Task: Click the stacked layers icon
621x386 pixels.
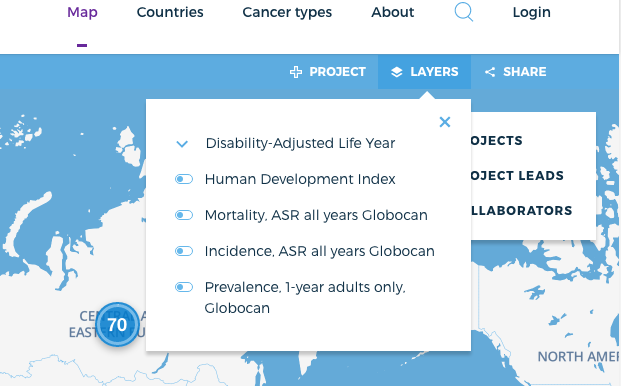Action: (396, 72)
